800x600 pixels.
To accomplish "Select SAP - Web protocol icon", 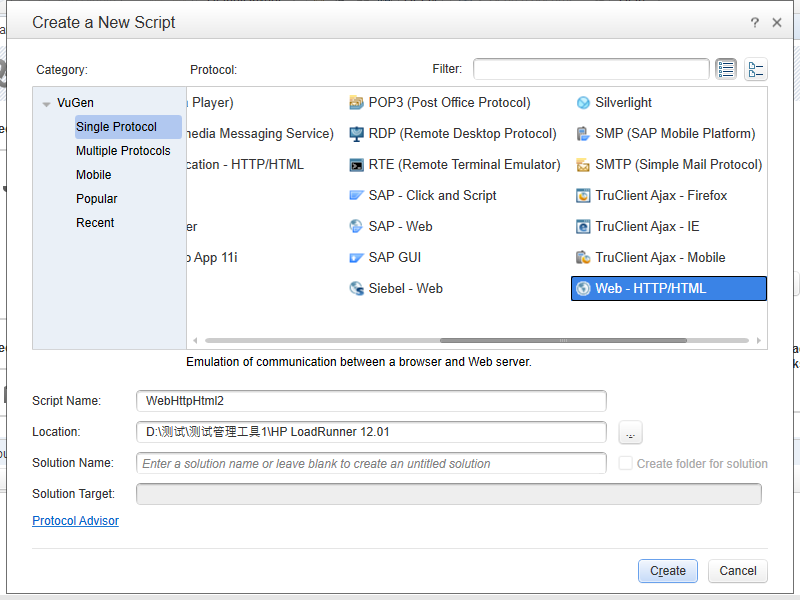I will (x=356, y=227).
